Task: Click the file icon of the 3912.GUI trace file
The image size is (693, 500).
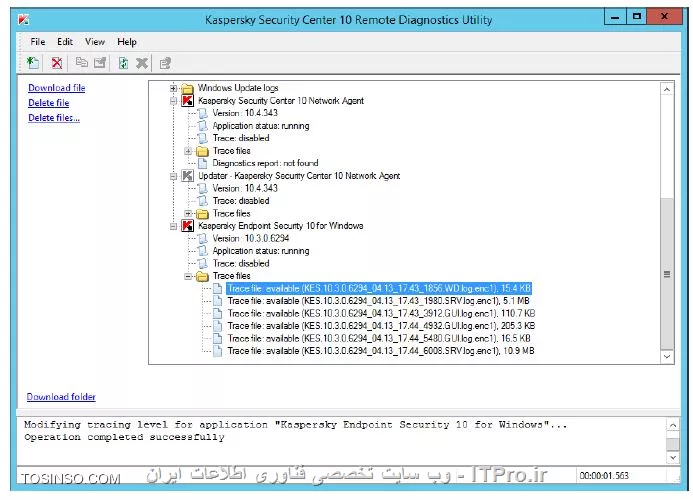Action: click(x=217, y=313)
